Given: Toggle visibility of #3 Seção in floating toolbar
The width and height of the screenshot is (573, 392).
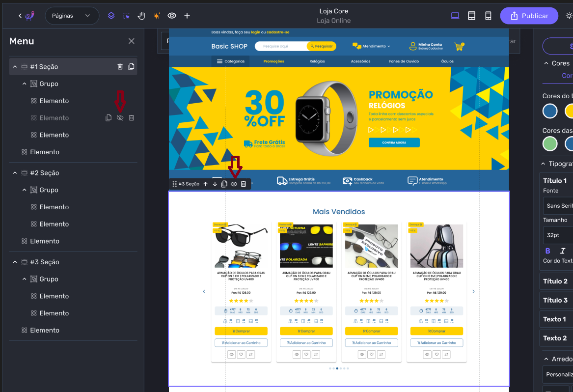Looking at the screenshot, I should [234, 184].
